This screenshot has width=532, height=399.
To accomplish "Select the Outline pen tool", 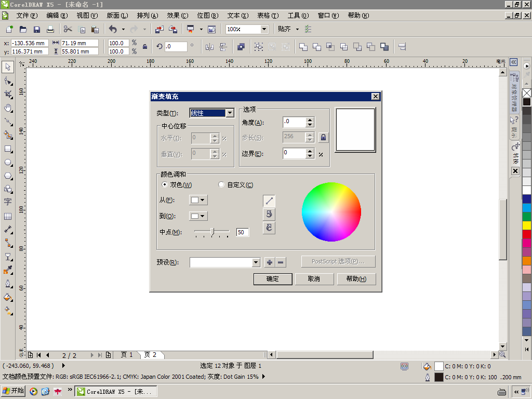I will (x=8, y=284).
